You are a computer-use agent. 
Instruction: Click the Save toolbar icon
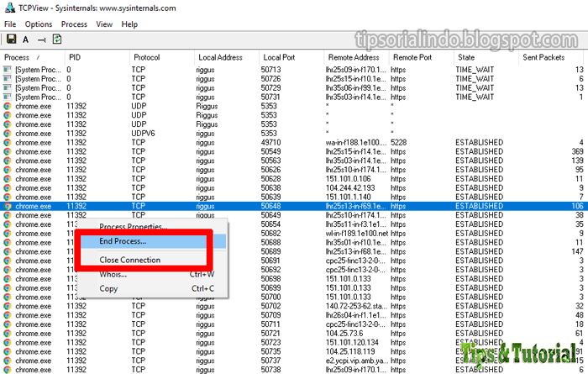[x=12, y=39]
